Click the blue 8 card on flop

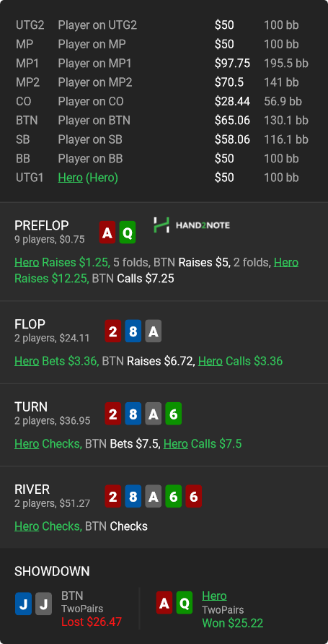[133, 331]
